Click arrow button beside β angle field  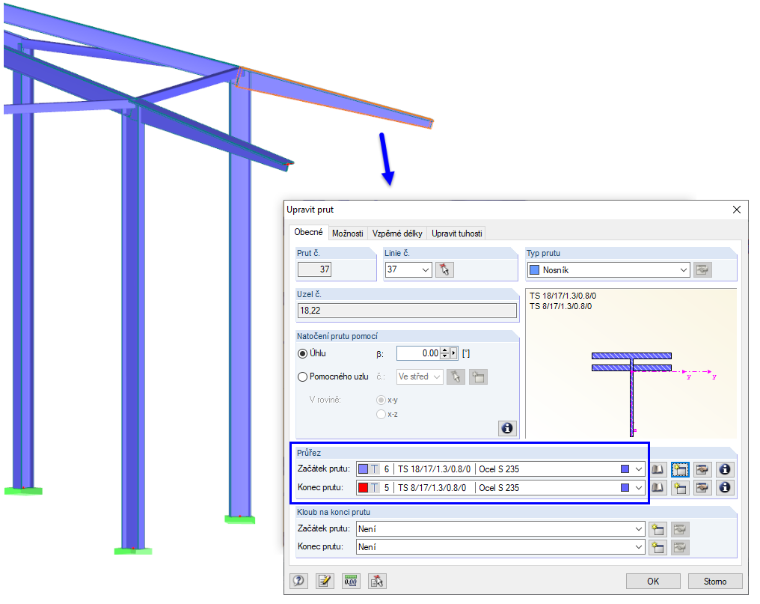point(454,353)
